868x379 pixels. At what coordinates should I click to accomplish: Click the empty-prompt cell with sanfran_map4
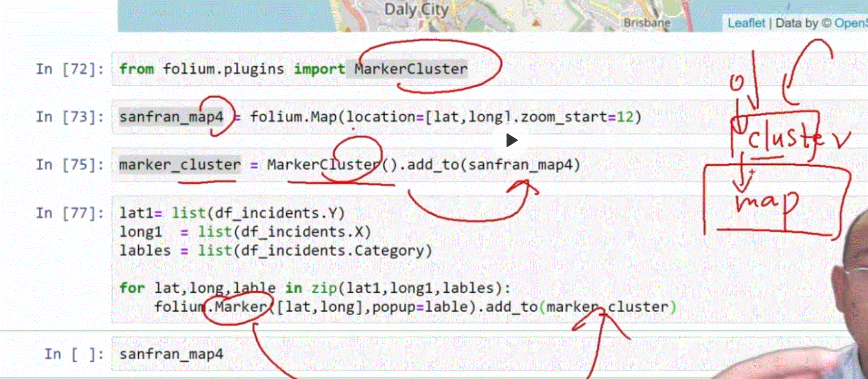(x=171, y=354)
